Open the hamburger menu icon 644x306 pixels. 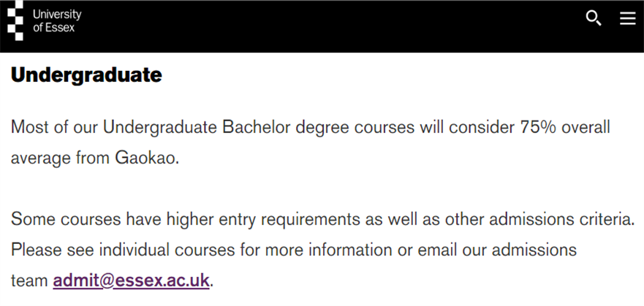[628, 18]
